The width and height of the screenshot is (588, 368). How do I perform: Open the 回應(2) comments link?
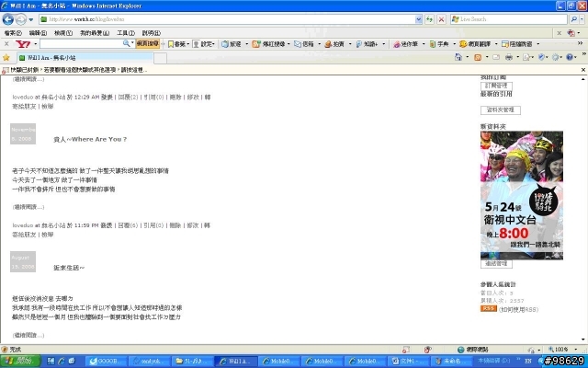(x=128, y=97)
